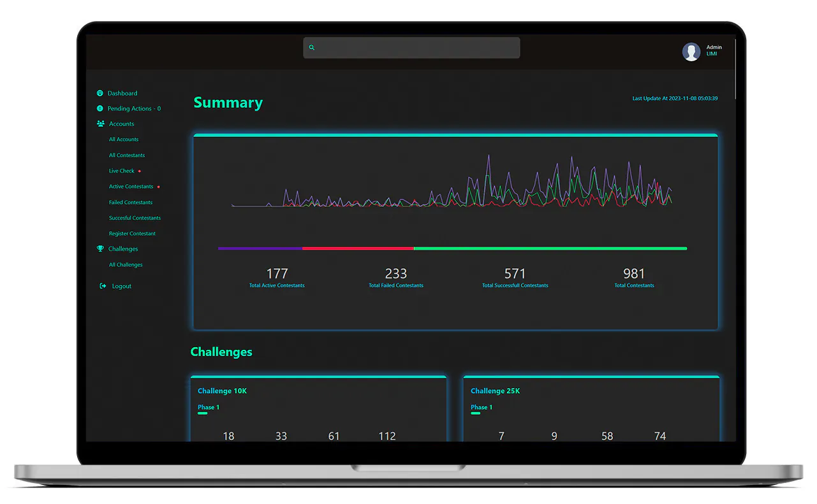Click inside the top search field

pos(411,48)
